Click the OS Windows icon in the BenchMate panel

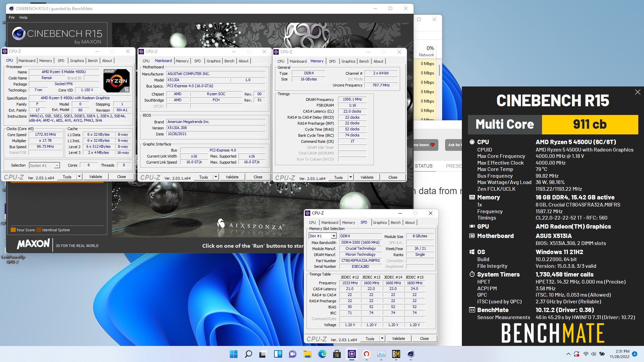[472, 252]
